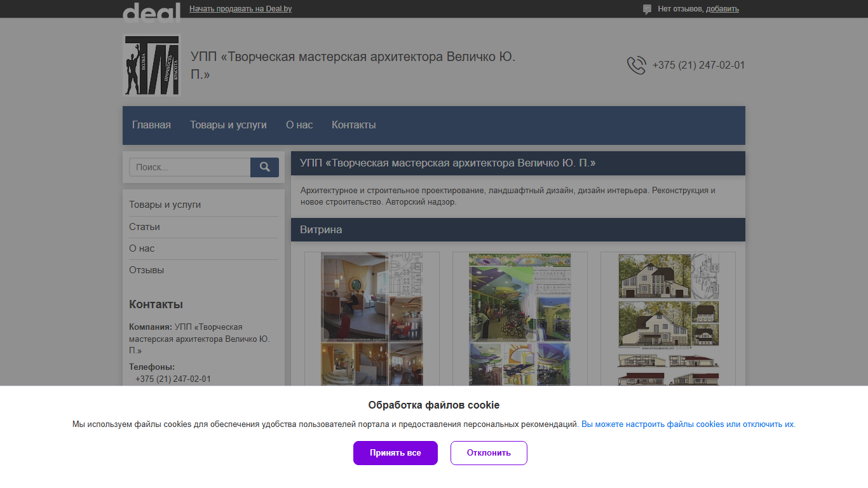The width and height of the screenshot is (868, 488).
Task: Open 'Начать продавать на Deal.by' link
Action: pos(240,9)
